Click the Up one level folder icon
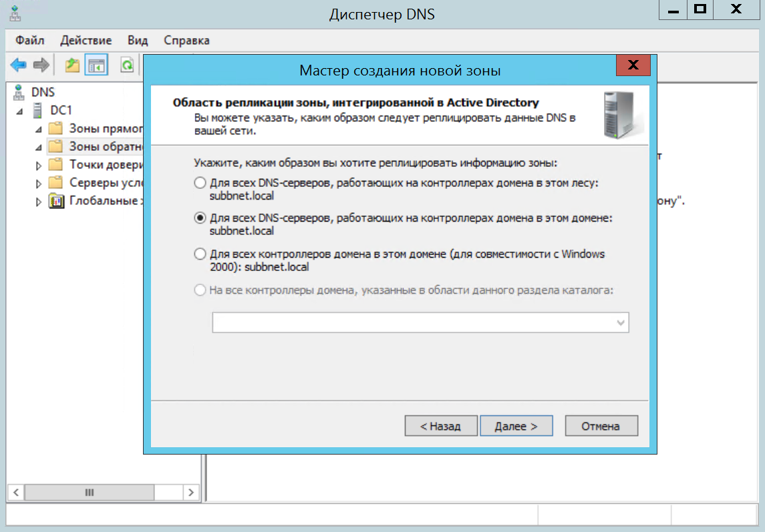Screen dimensions: 765x532 (72, 65)
